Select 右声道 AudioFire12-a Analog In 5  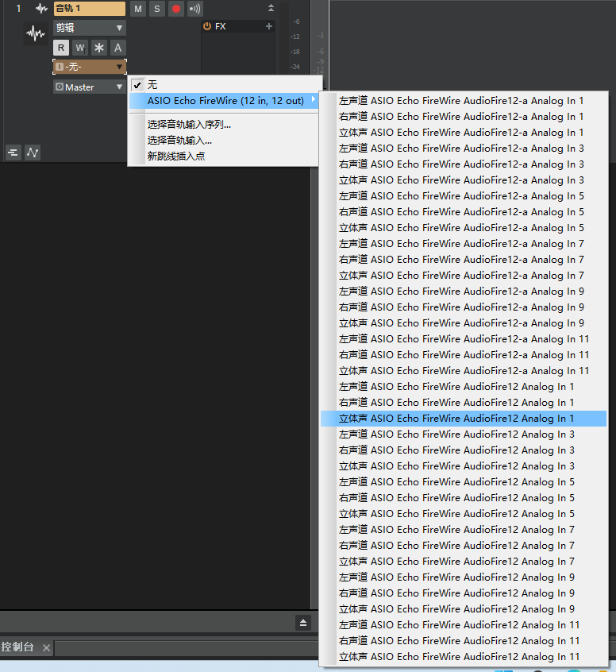(464, 212)
